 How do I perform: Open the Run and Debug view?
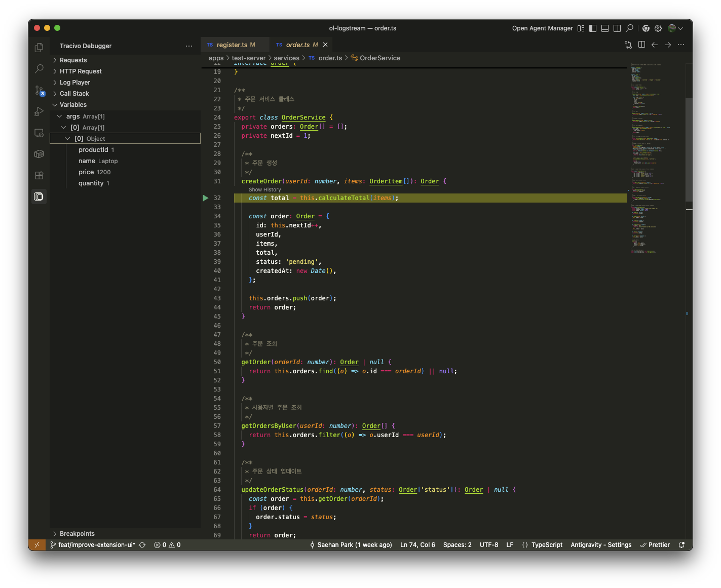(x=39, y=111)
